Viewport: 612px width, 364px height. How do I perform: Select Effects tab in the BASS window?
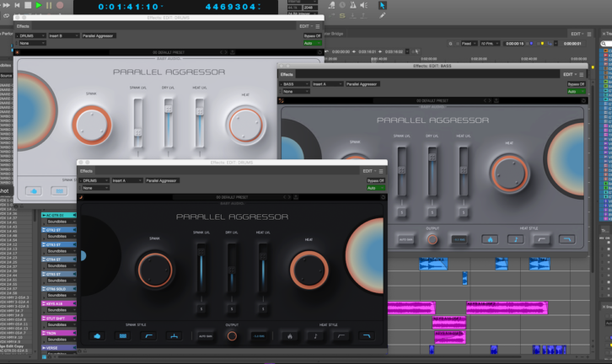(x=287, y=74)
